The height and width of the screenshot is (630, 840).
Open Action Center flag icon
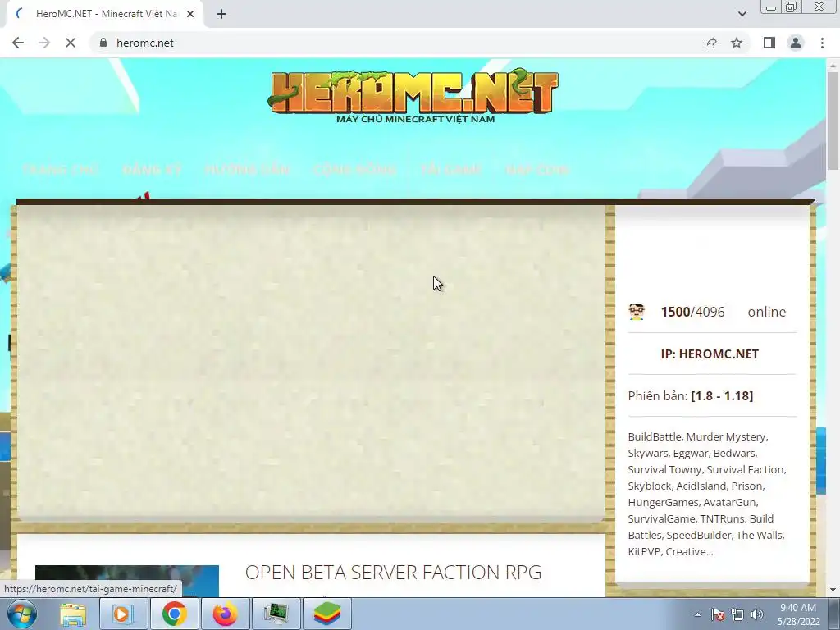[718, 614]
